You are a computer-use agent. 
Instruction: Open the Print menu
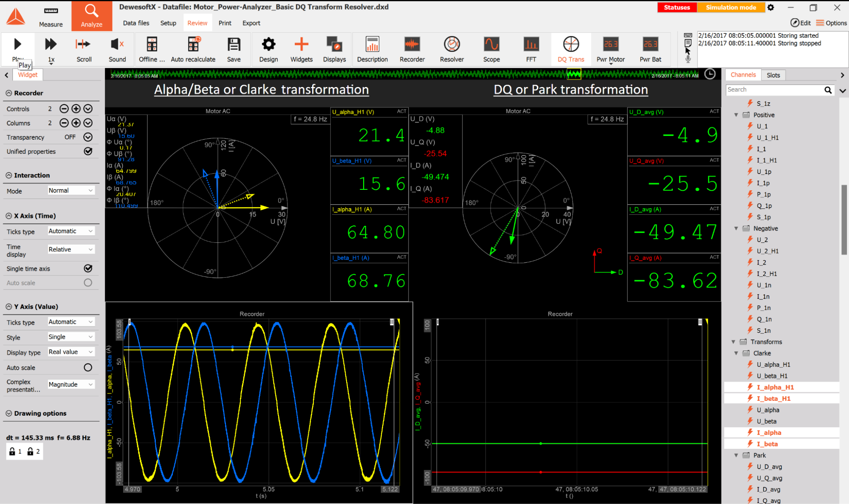(225, 23)
